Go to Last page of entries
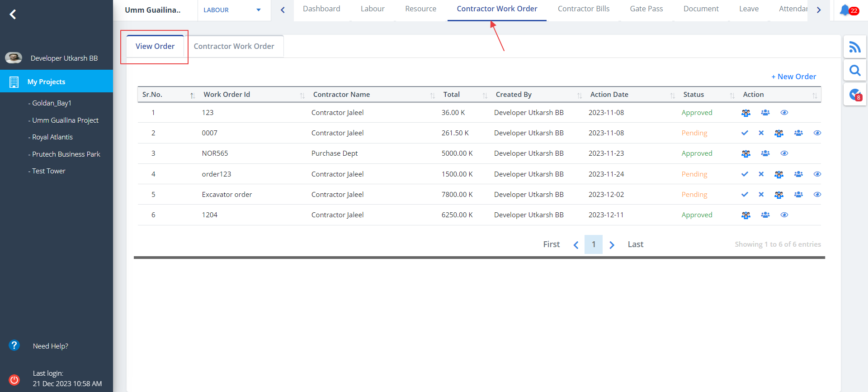This screenshot has height=392, width=868. (635, 244)
